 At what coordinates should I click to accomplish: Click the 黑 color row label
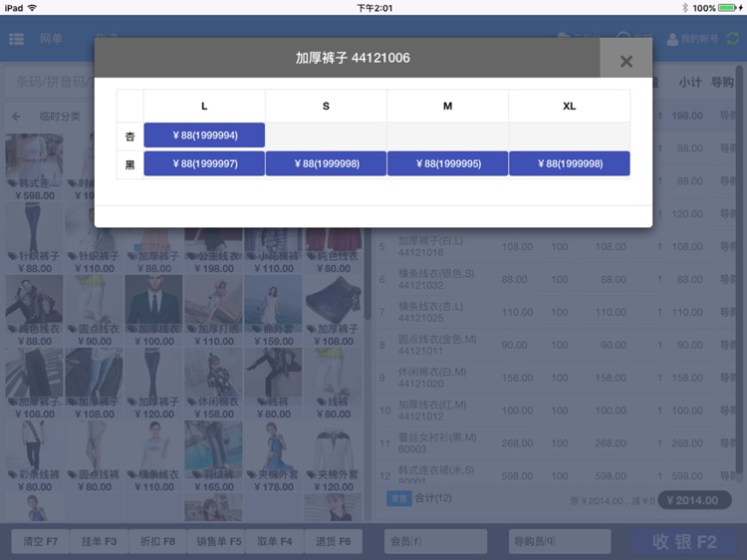(130, 164)
